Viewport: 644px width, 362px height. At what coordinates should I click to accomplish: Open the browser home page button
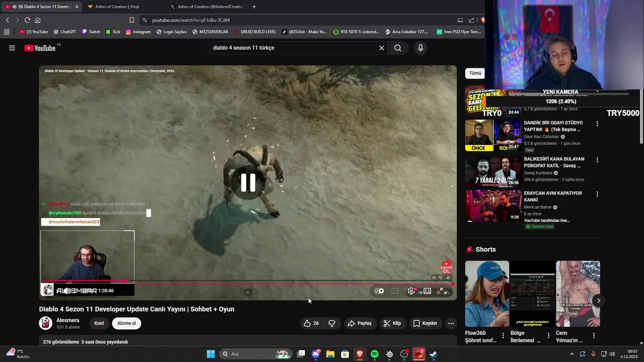(37, 20)
